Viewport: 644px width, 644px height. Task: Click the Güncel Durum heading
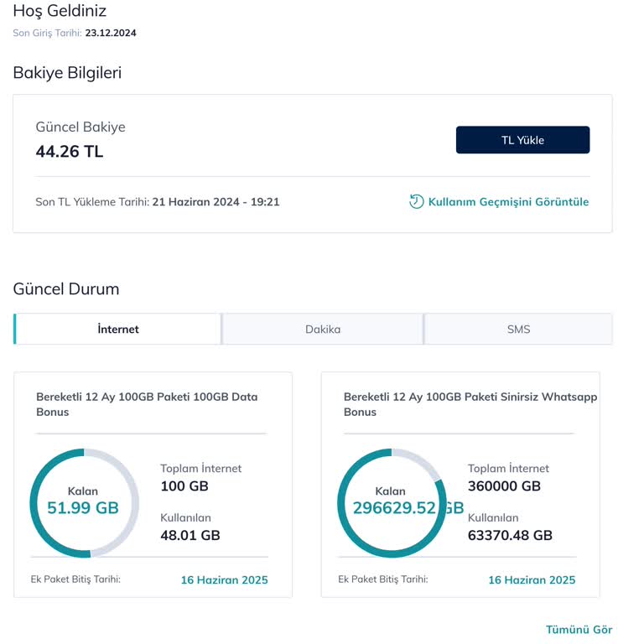(x=66, y=288)
